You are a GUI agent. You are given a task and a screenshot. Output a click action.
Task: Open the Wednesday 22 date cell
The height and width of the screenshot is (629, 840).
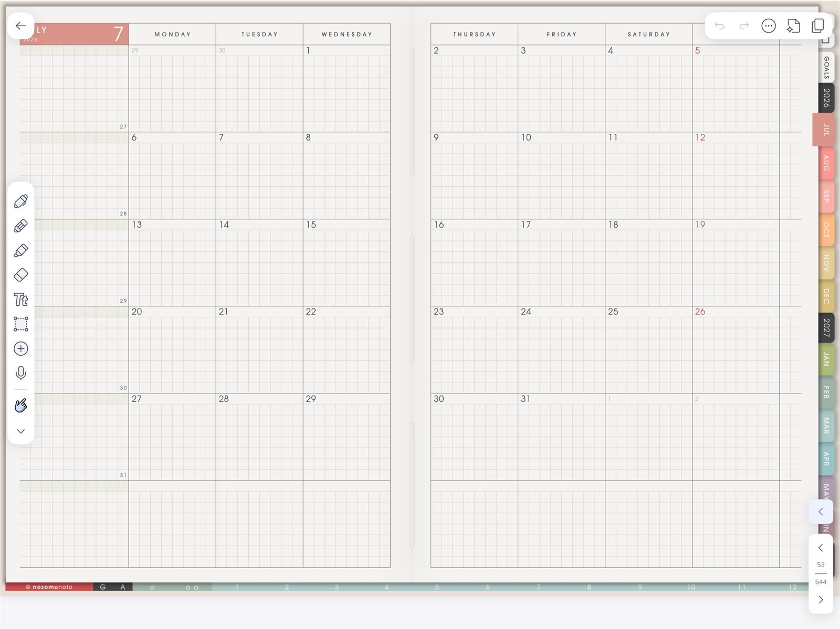point(346,349)
